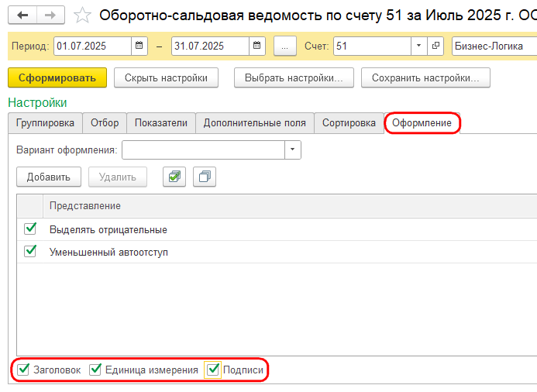Open calendar for start date 01.07.2025

[139, 46]
